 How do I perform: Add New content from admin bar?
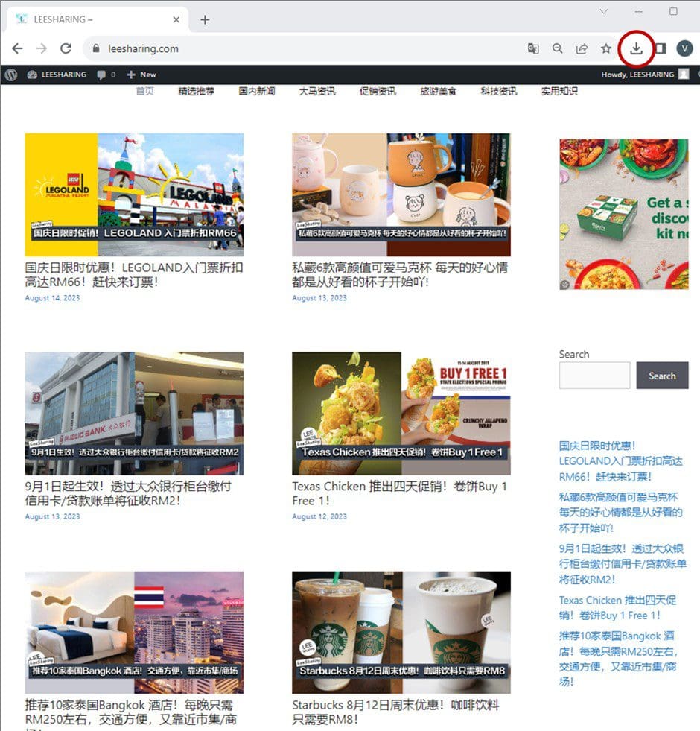141,75
